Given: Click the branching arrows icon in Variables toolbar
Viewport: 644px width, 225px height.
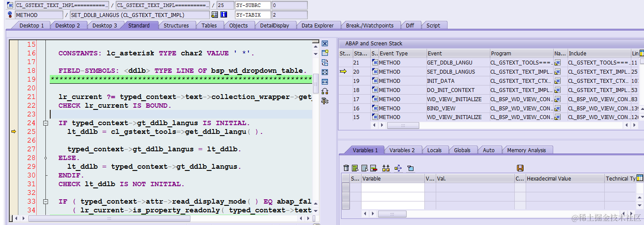Looking at the screenshot, I should pos(398,168).
